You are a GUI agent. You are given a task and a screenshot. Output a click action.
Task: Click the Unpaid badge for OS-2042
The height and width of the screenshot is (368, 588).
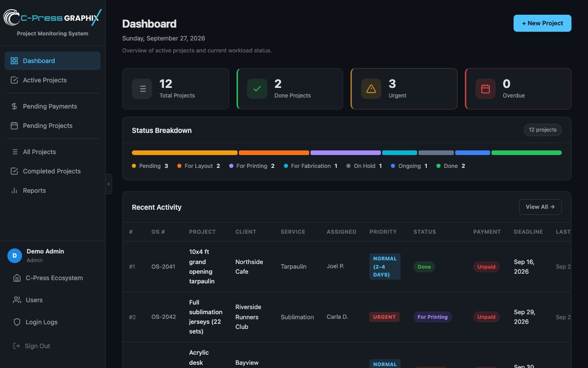point(486,317)
